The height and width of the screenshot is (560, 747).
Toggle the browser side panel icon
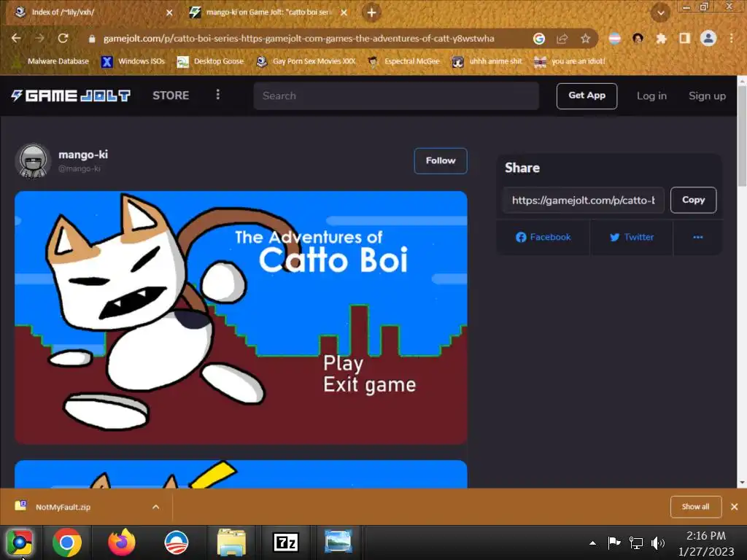(x=684, y=39)
